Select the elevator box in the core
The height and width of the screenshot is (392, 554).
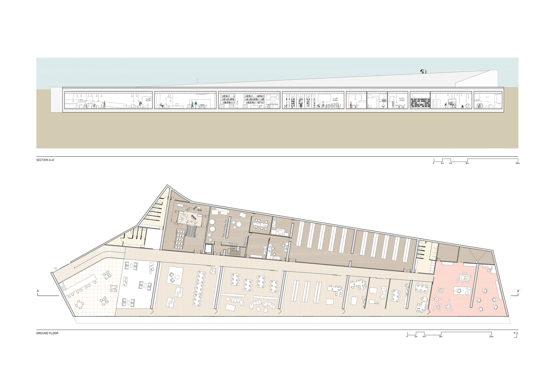(208, 249)
